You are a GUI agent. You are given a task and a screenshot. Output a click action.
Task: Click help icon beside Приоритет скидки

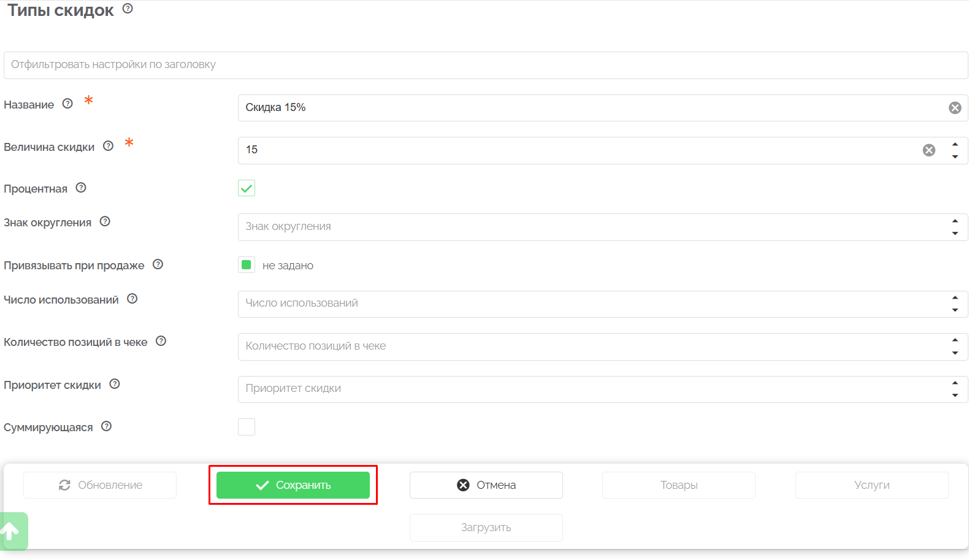click(x=115, y=384)
